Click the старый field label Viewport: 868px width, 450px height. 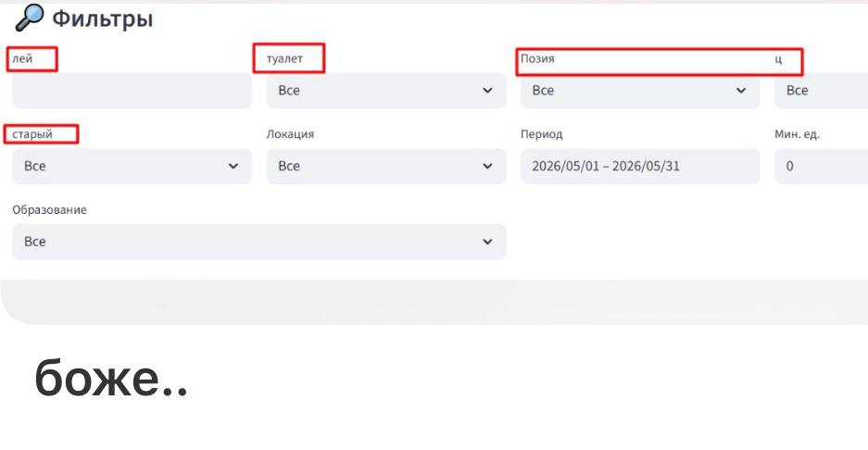[x=32, y=134]
